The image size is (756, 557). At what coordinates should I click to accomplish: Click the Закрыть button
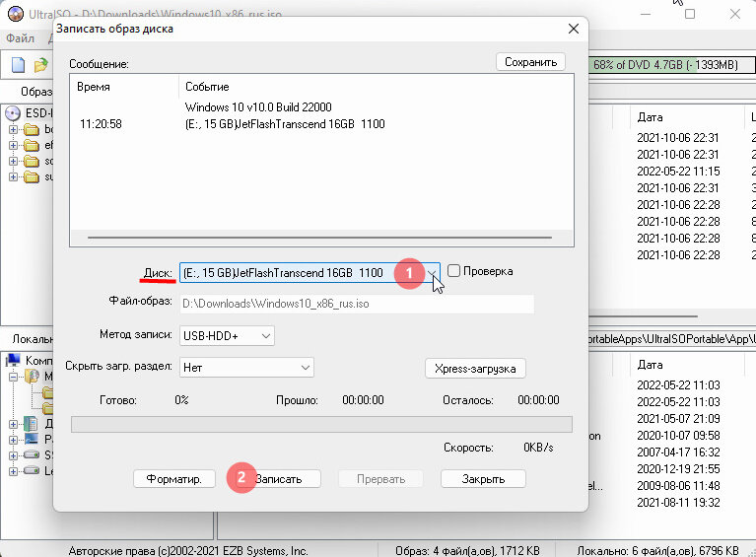pyautogui.click(x=483, y=479)
